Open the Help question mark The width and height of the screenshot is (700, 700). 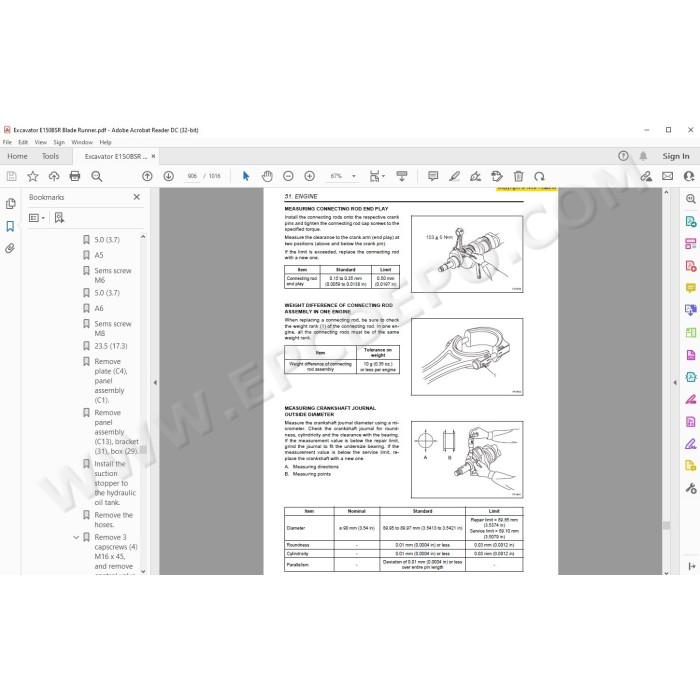[623, 156]
